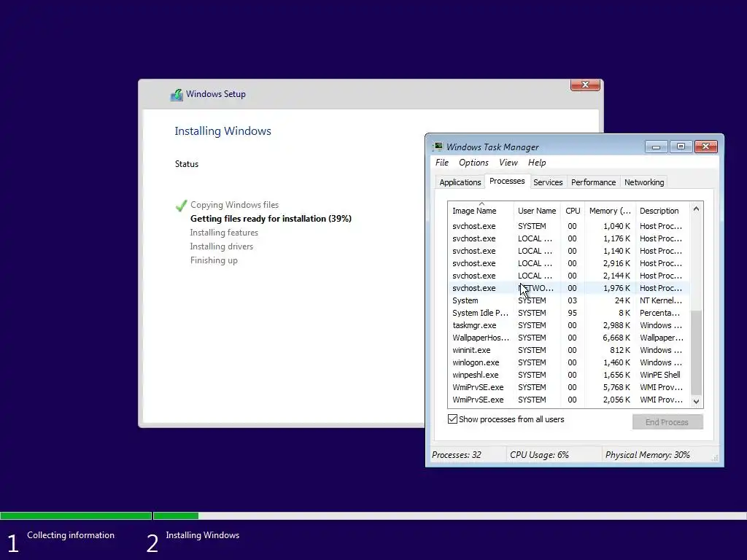Switch to the Processes tab
Screen dimensions: 747x560
[x=507, y=181]
